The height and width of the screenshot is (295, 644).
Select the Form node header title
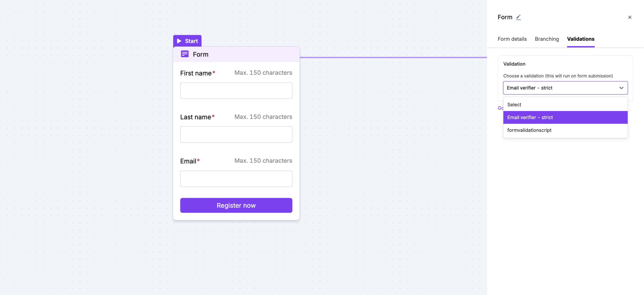201,54
